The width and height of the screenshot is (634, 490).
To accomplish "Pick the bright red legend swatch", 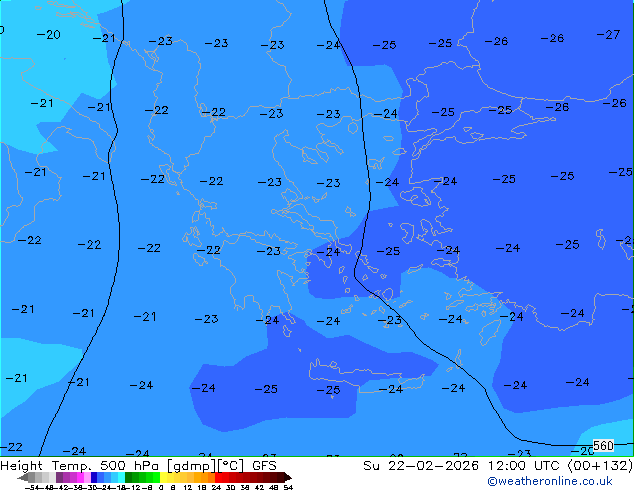I will tap(218, 477).
